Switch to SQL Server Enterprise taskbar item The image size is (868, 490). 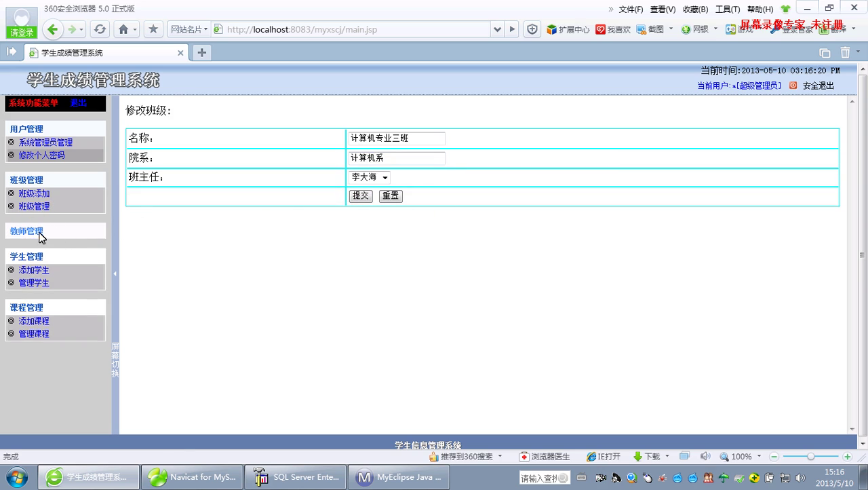(296, 477)
